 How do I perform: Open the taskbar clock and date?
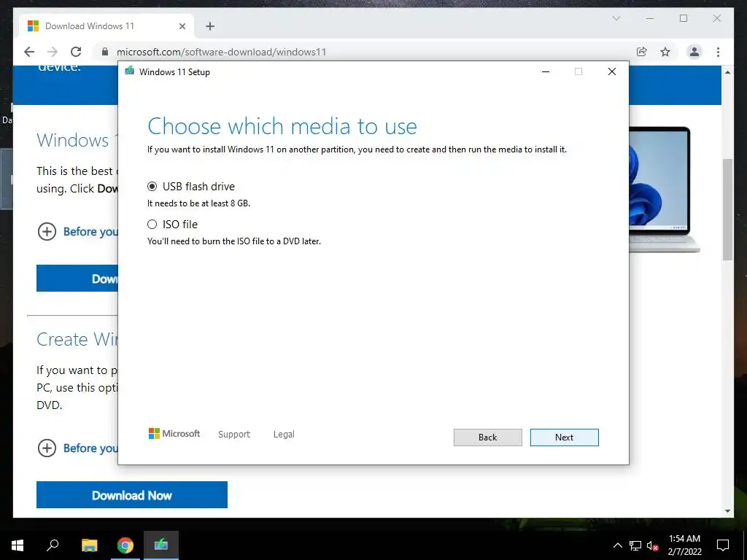coord(684,545)
